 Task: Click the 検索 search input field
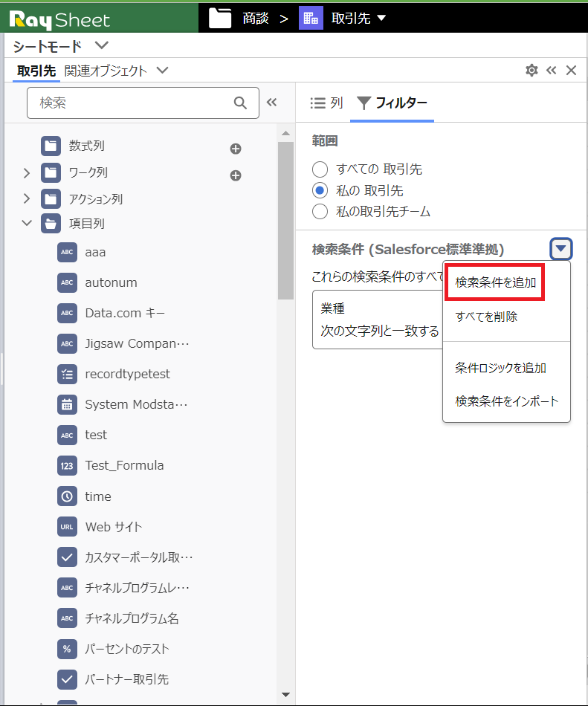[x=143, y=103]
